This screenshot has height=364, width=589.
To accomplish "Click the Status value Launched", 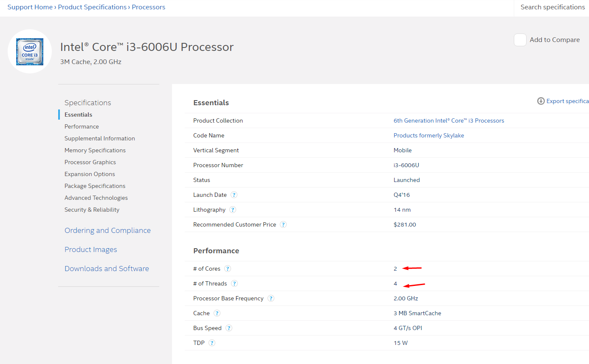I will tap(407, 180).
